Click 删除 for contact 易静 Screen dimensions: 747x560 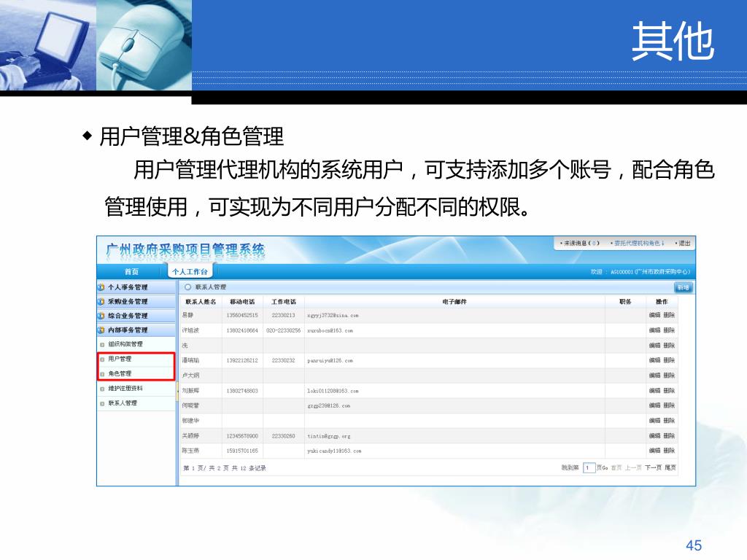pyautogui.click(x=670, y=315)
